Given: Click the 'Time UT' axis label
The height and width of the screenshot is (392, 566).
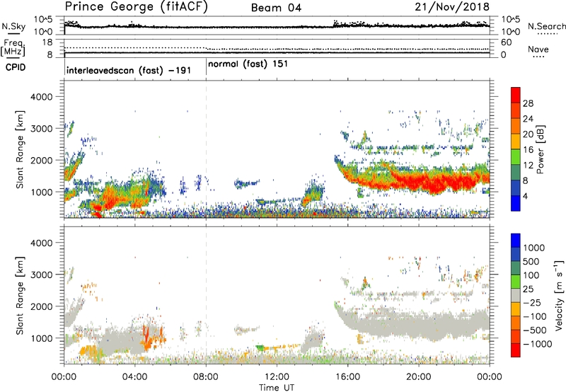Looking at the screenshot, I should pos(277,388).
